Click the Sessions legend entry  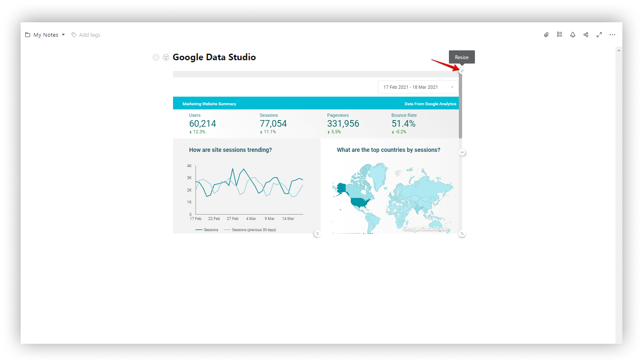coord(207,230)
